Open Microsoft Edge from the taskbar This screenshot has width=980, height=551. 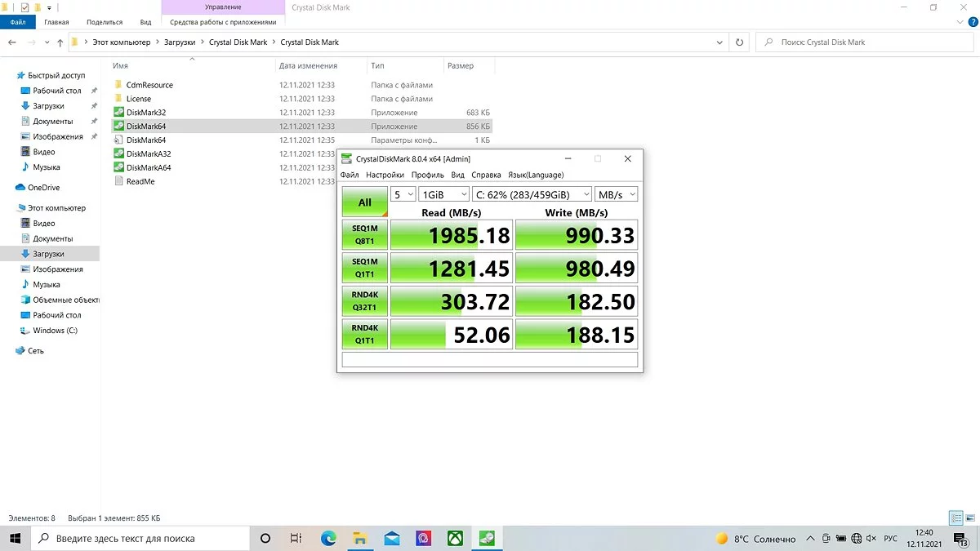pos(328,539)
